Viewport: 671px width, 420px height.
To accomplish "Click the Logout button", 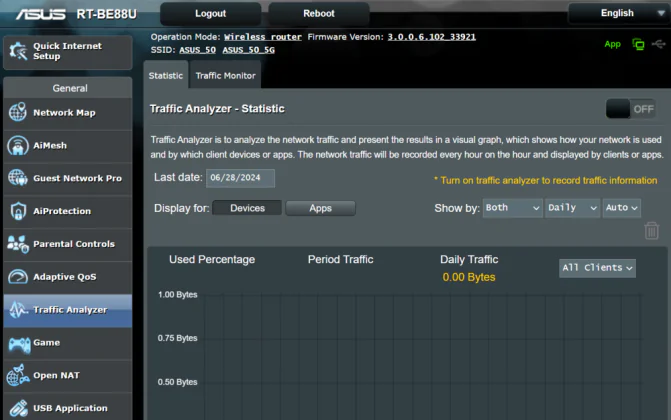I will 210,14.
